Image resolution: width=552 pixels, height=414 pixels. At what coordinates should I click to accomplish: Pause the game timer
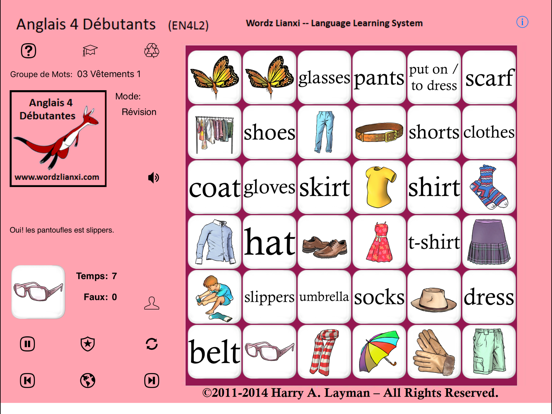pos(27,344)
